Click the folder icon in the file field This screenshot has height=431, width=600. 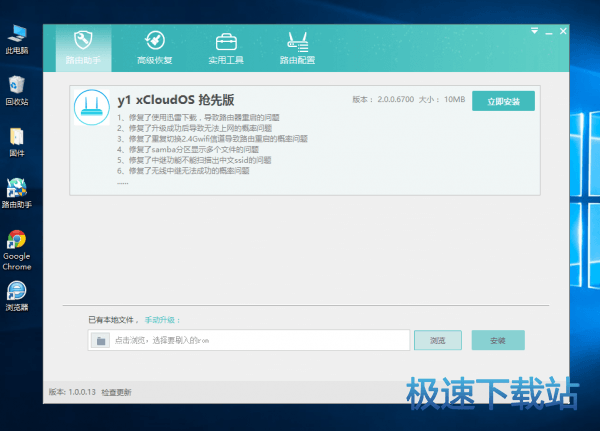click(101, 340)
